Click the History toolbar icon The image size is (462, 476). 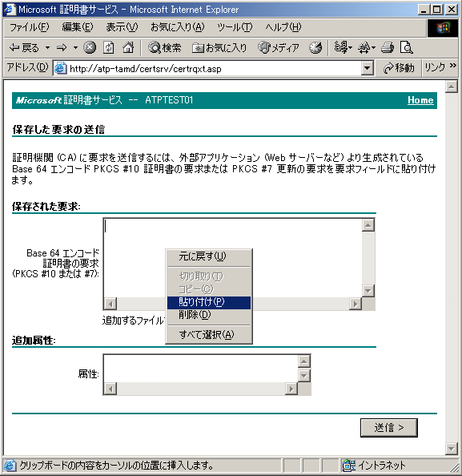point(315,47)
